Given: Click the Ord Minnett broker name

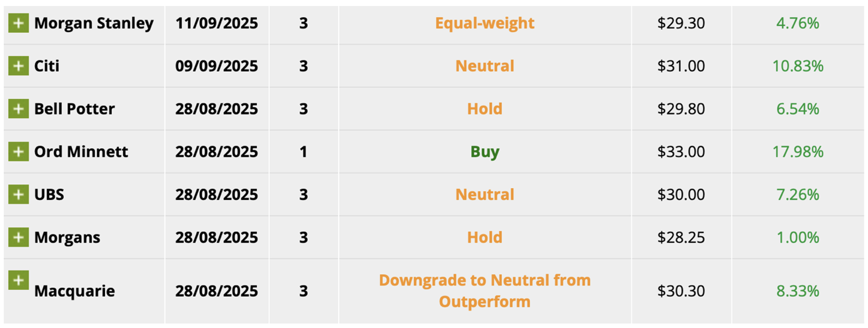Looking at the screenshot, I should 81,152.
